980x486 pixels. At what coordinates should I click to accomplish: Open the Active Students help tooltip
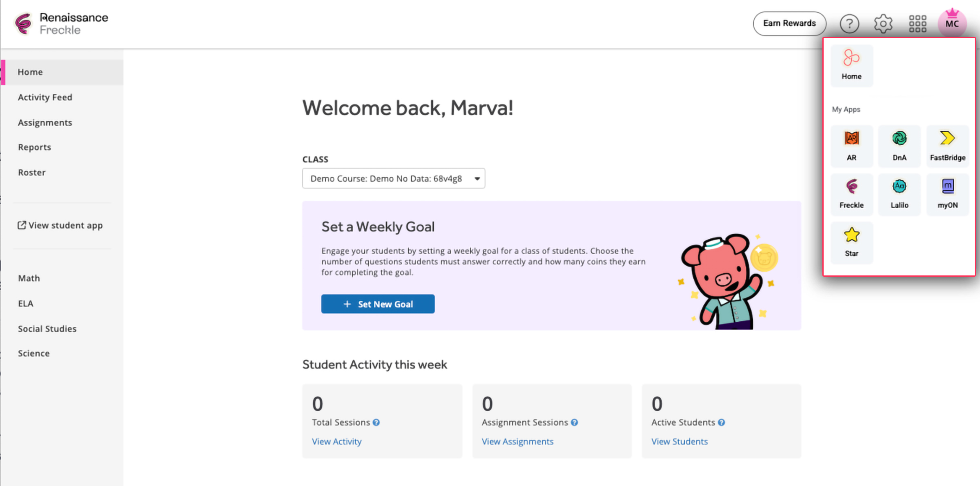pyautogui.click(x=721, y=422)
